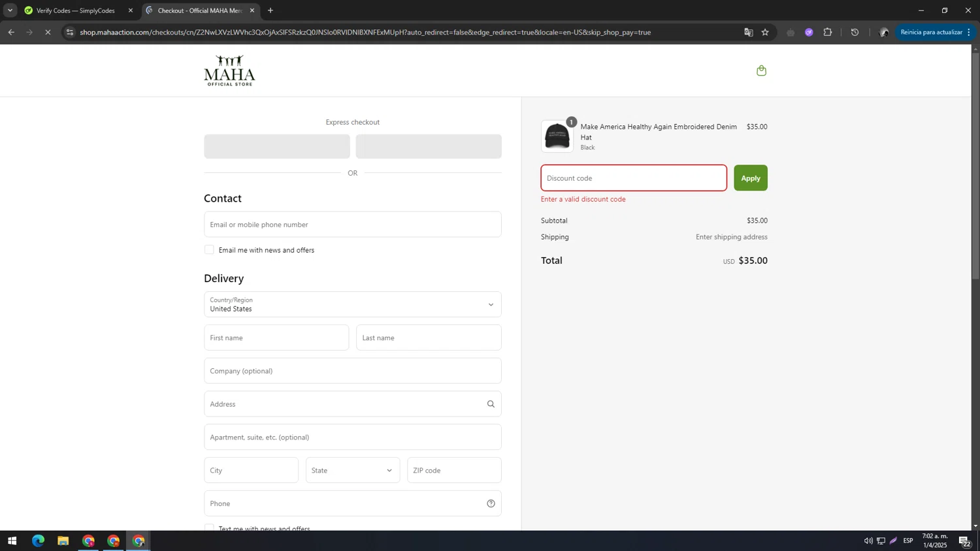Viewport: 980px width, 551px height.
Task: Click the taskbar clock showing 7:02 a. m.
Action: [935, 541]
